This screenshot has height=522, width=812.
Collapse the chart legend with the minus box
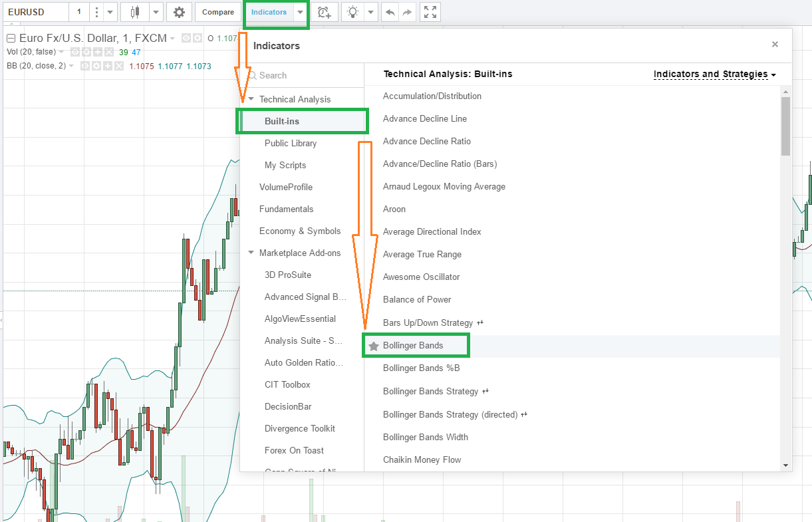coord(11,38)
